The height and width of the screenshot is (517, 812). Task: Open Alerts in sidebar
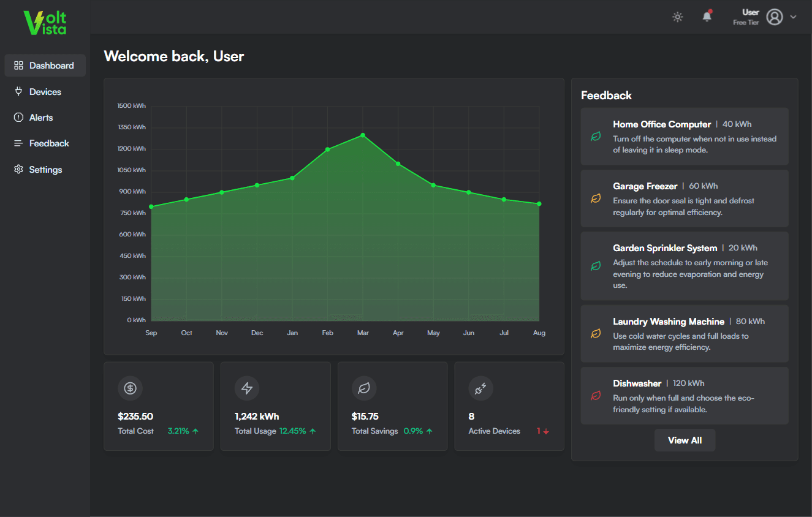coord(45,118)
